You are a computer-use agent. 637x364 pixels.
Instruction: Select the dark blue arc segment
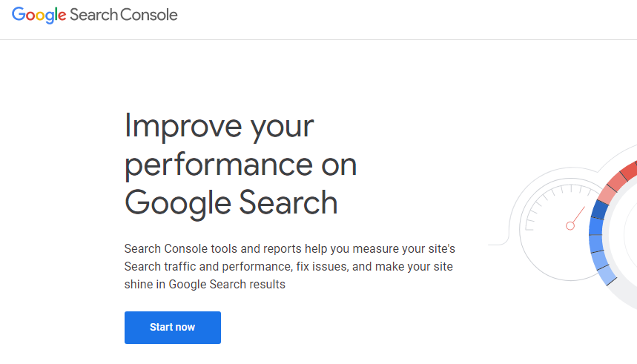tap(600, 209)
